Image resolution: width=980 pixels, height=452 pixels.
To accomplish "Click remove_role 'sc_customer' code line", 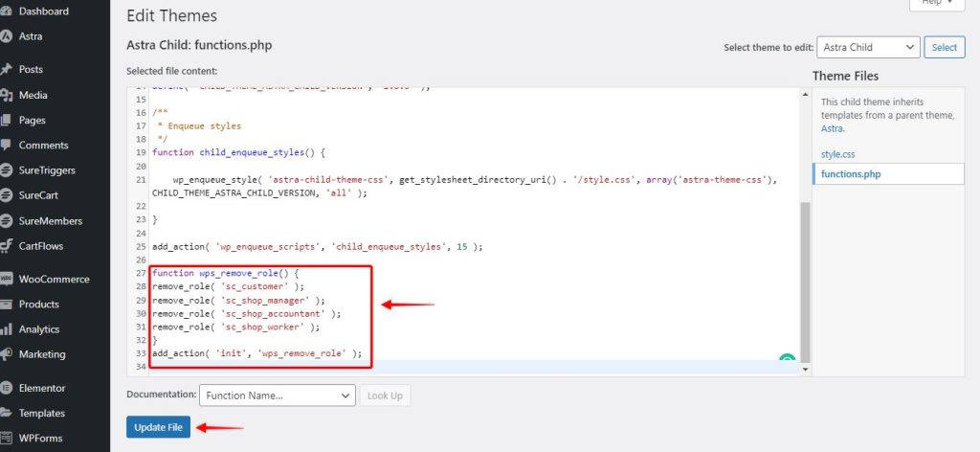I will (x=228, y=286).
